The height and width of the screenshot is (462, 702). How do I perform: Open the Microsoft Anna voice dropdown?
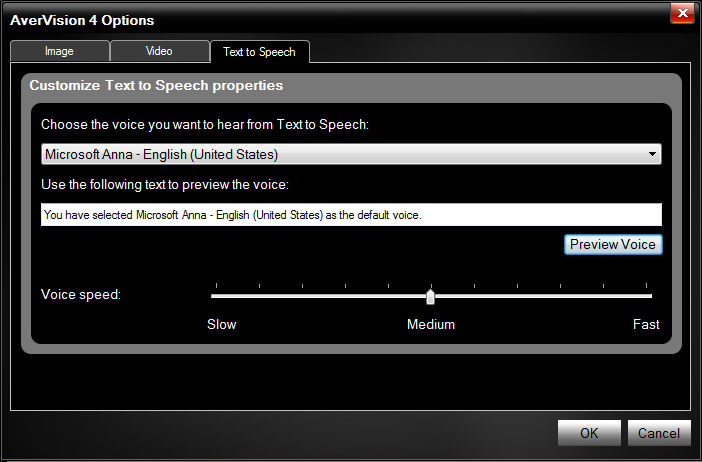(x=351, y=154)
